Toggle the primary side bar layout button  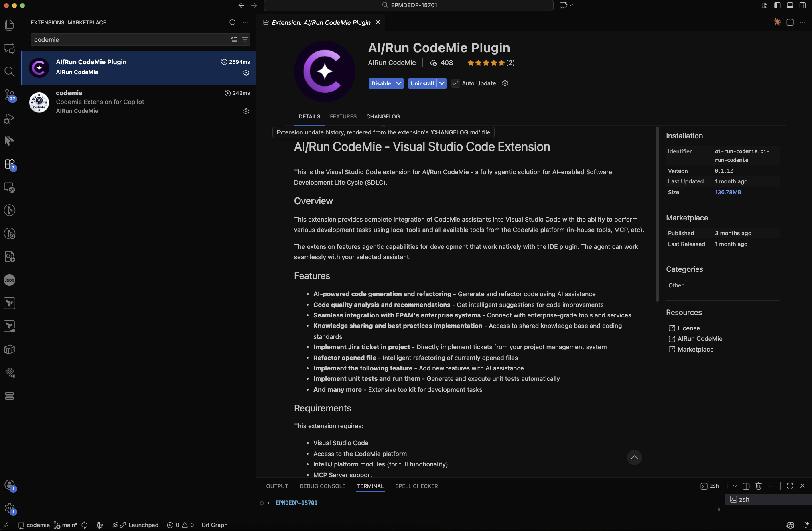pos(777,5)
